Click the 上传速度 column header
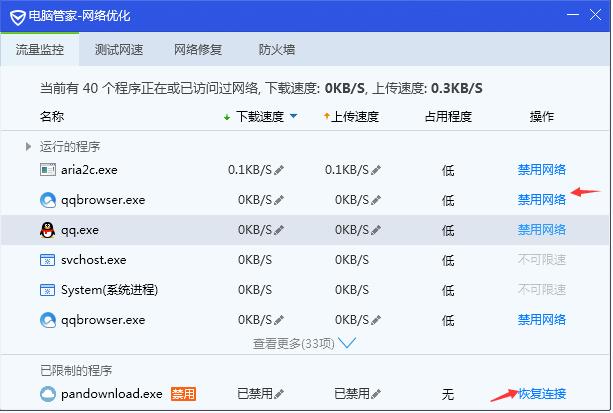 click(x=355, y=117)
